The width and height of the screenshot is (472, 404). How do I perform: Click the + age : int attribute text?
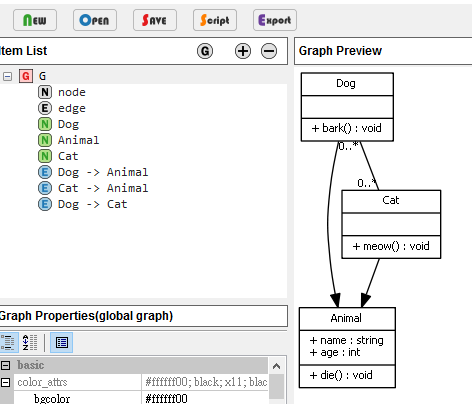click(335, 353)
